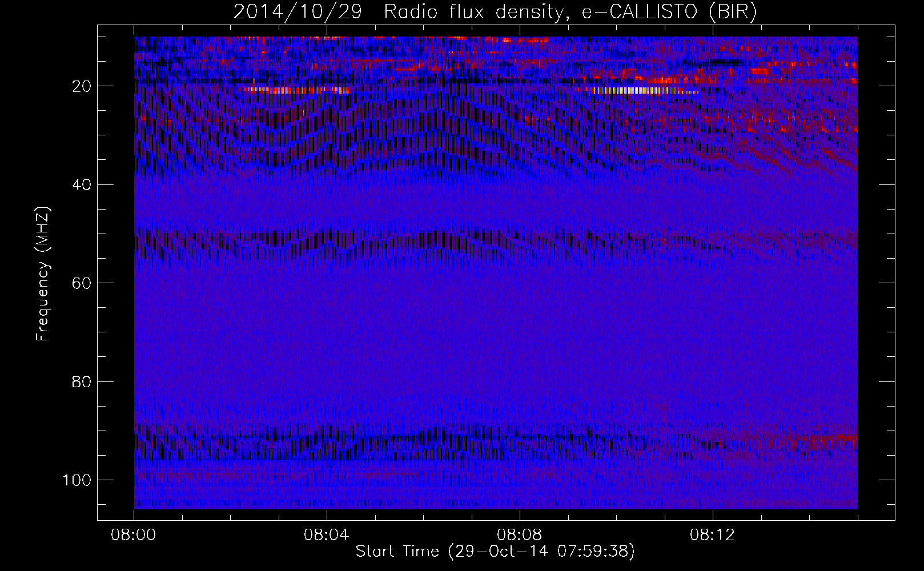Image resolution: width=924 pixels, height=571 pixels.
Task: Click the 60 frequency tick label
Action: (x=82, y=283)
